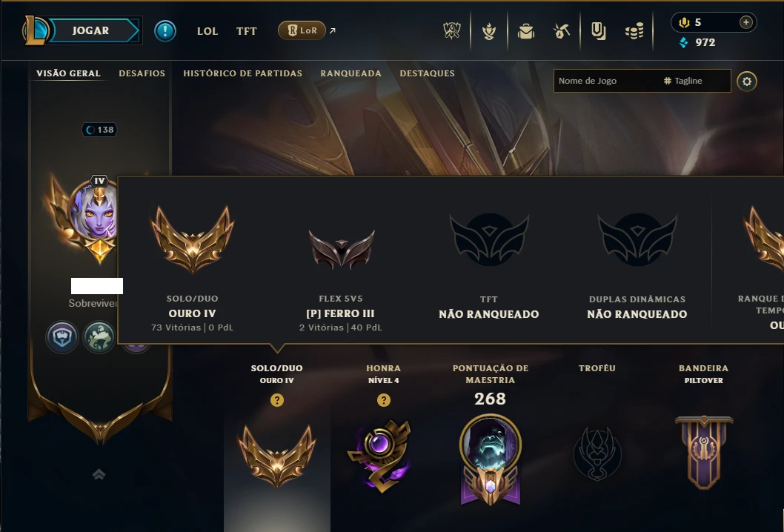
Task: Open the HISTÓRICO DE PARTIDAS tab
Action: (x=242, y=73)
